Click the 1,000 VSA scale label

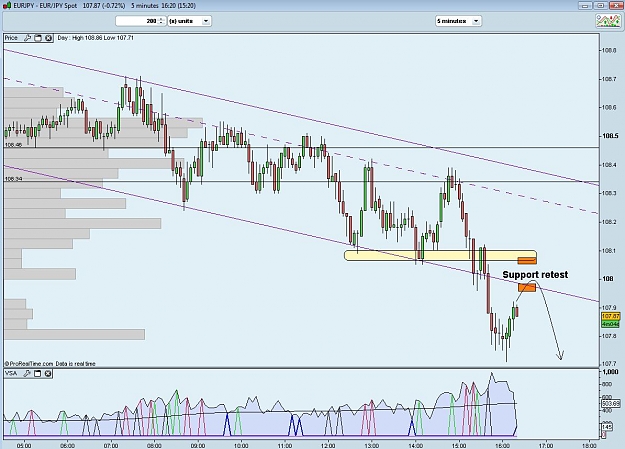pos(611,372)
